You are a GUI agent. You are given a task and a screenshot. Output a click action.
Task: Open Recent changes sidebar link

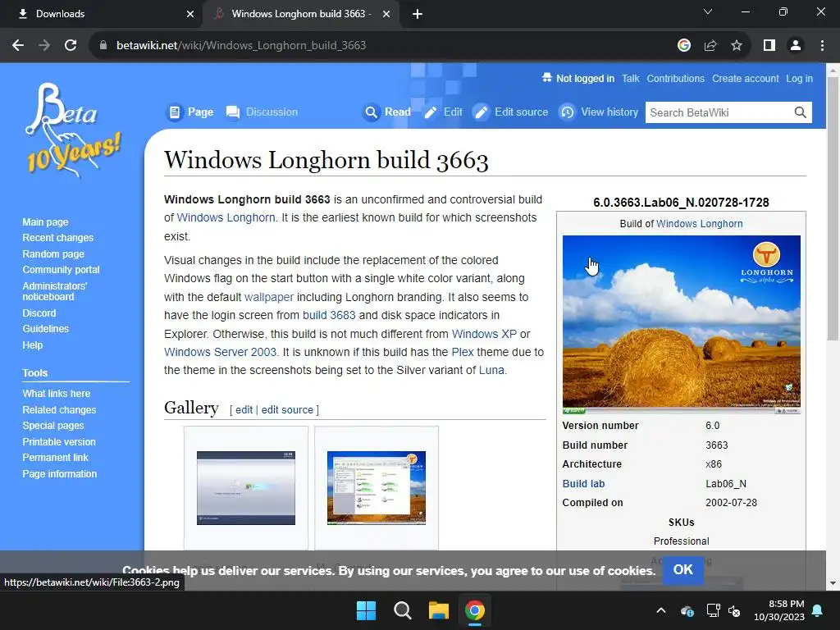click(x=58, y=237)
